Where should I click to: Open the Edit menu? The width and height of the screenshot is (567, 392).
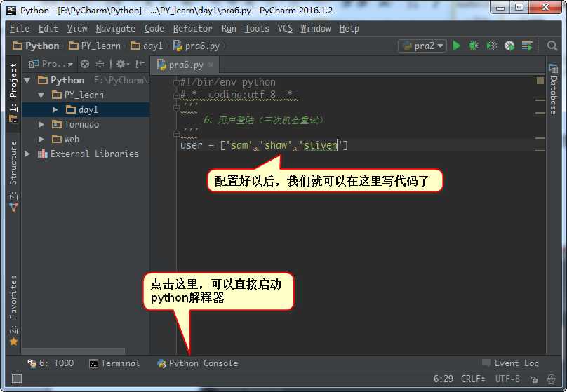(x=48, y=28)
